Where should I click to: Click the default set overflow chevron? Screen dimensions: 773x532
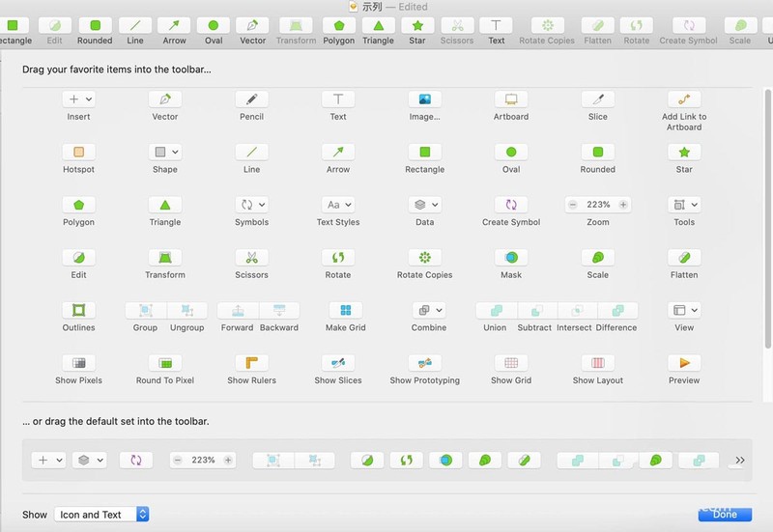pyautogui.click(x=739, y=461)
